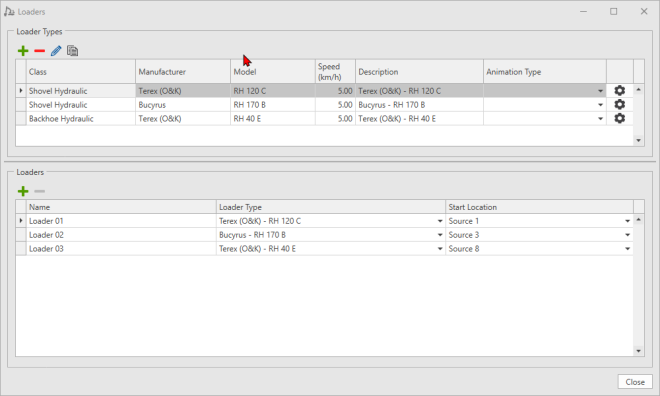The image size is (660, 396).
Task: Select row header of Bucyrus loader type
Action: tap(21, 105)
